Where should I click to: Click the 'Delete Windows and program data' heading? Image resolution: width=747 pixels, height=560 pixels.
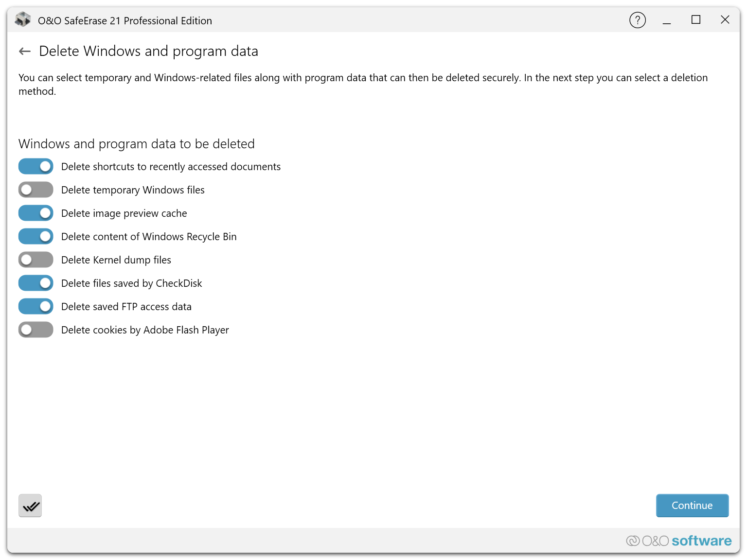point(148,52)
